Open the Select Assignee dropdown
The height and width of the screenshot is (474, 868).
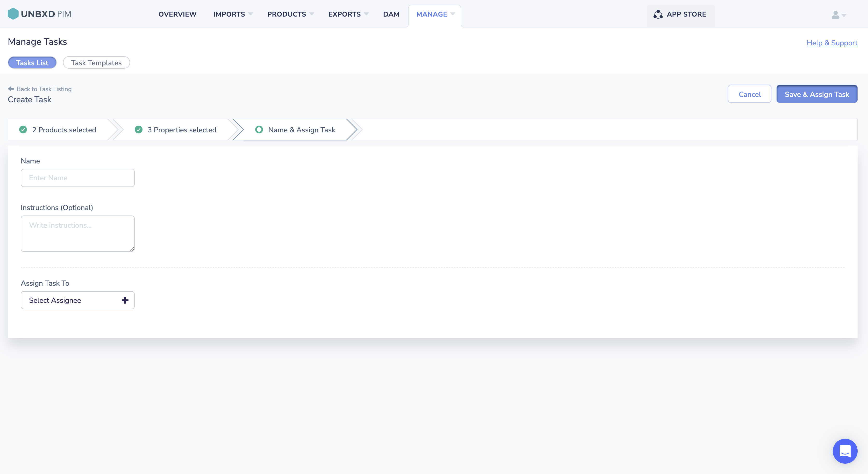coord(77,300)
